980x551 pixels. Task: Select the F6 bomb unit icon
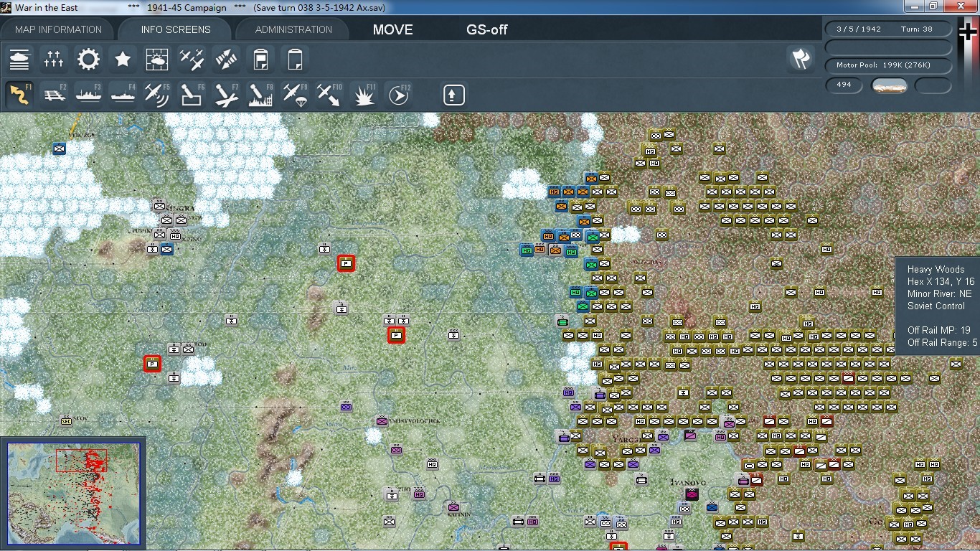tap(192, 95)
